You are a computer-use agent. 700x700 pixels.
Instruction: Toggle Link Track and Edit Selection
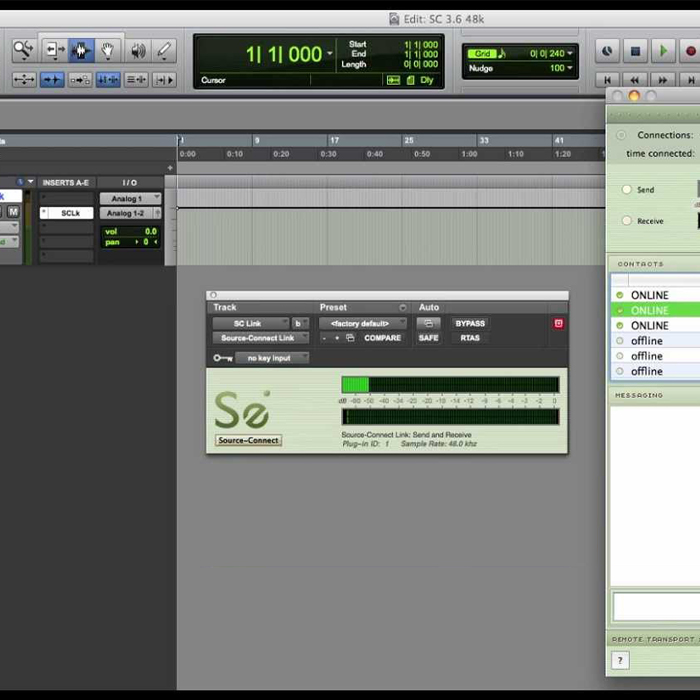(136, 80)
